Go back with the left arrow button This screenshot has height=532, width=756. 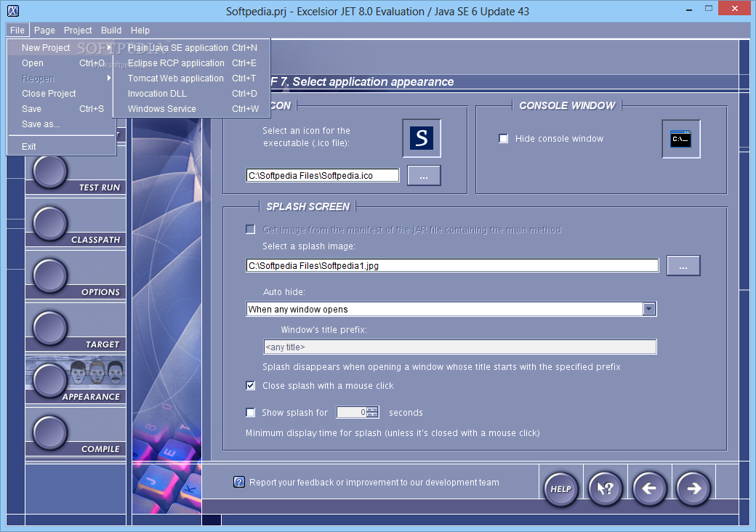point(649,488)
